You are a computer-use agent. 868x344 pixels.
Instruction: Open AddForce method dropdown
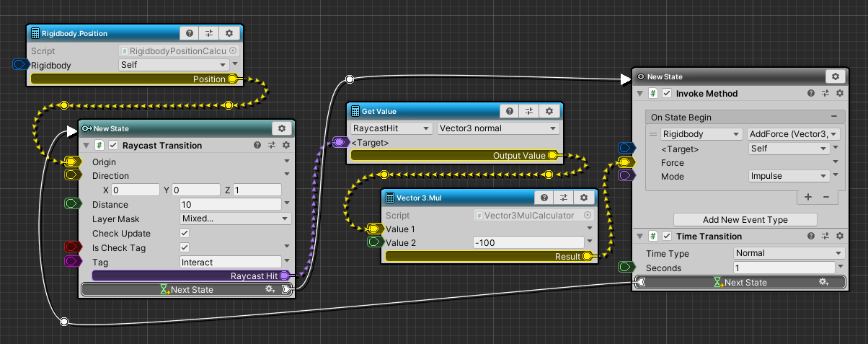click(794, 133)
